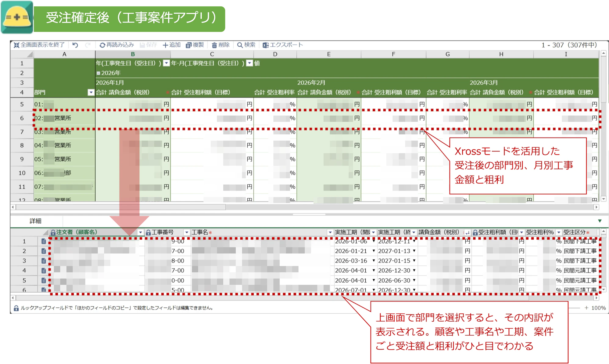Image resolution: width=609 pixels, height=364 pixels.
Task: Exit full-screen display mode
Action: (x=39, y=45)
